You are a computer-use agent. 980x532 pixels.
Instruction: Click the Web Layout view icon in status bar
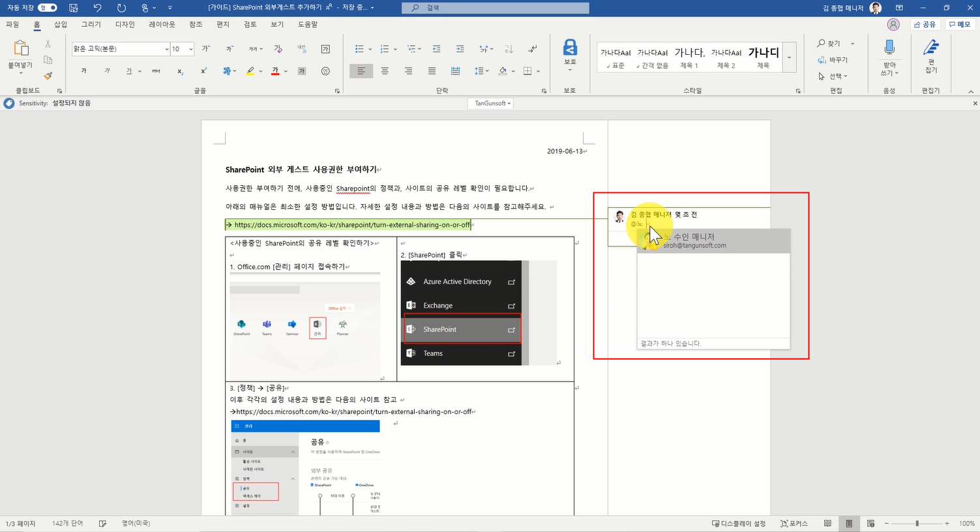(870, 524)
